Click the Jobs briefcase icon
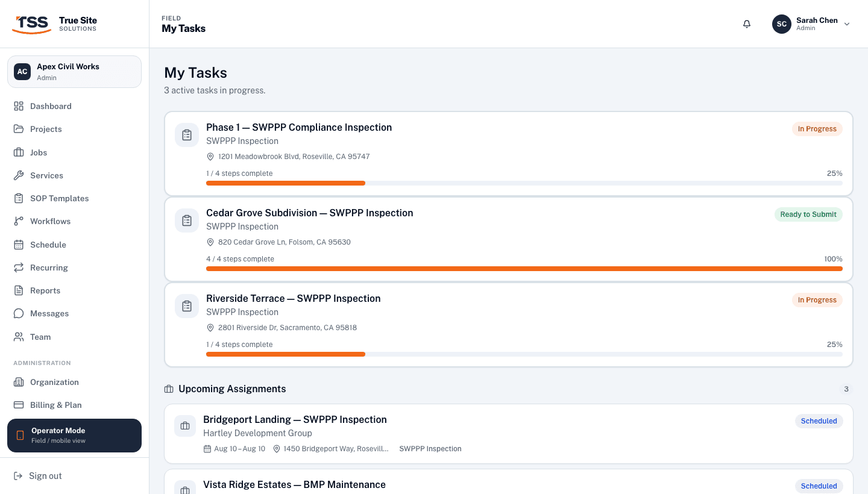Screen dimensions: 868x494 tap(19, 152)
